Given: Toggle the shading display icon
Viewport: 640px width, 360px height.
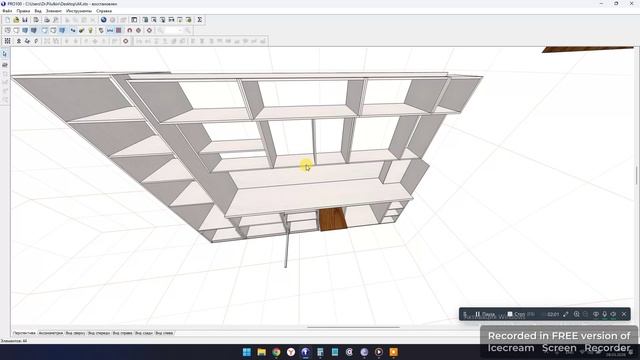Looking at the screenshot, I should (62, 30).
